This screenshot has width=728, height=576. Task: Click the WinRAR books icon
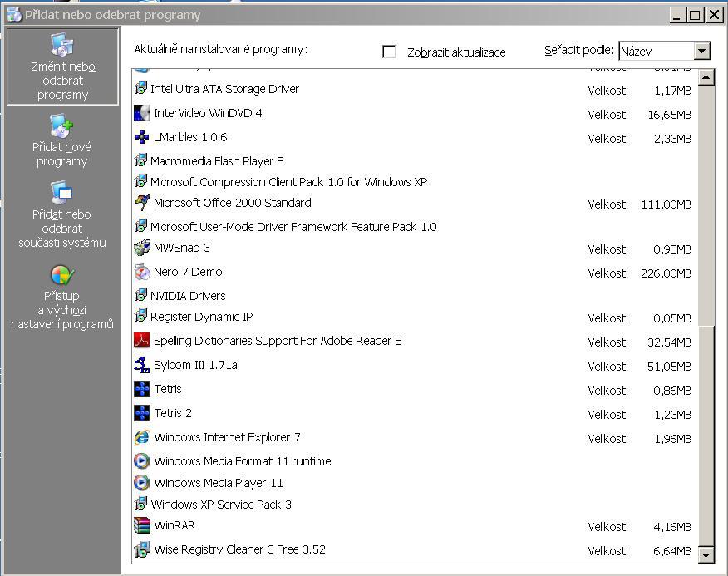click(141, 525)
